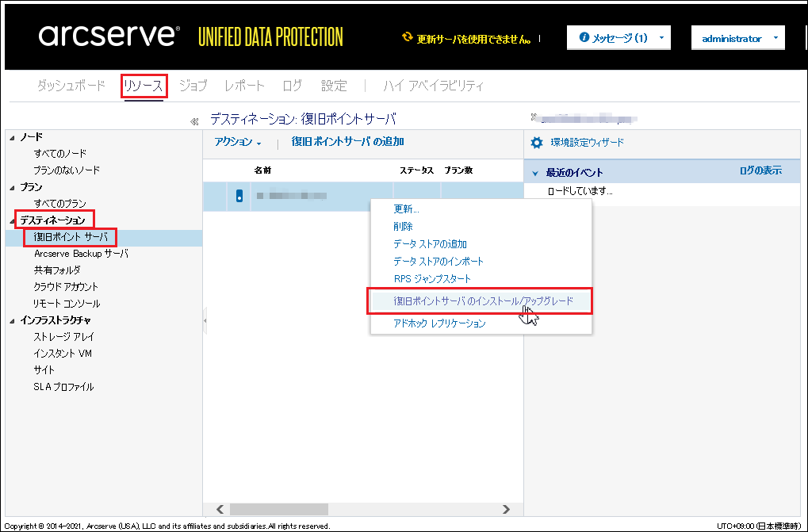Click the 名前 column header

tap(262, 170)
